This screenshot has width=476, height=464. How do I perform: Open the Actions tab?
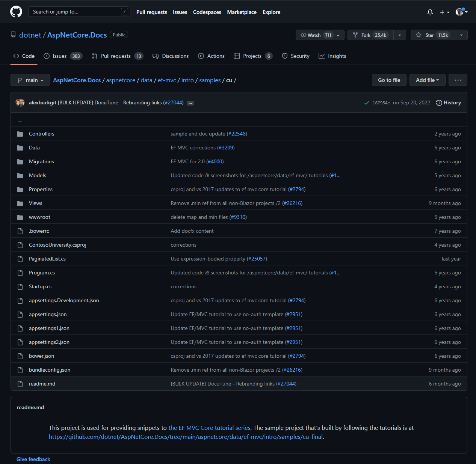(x=211, y=56)
